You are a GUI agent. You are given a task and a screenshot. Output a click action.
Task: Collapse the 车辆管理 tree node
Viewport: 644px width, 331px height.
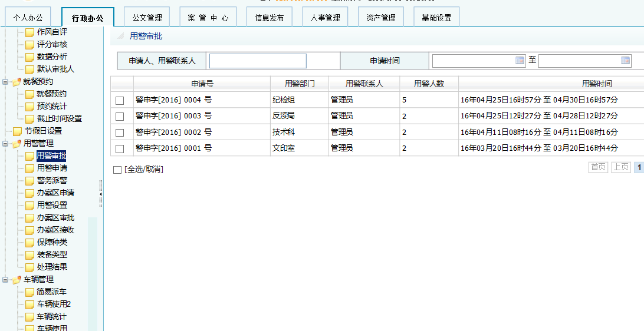coord(5,280)
